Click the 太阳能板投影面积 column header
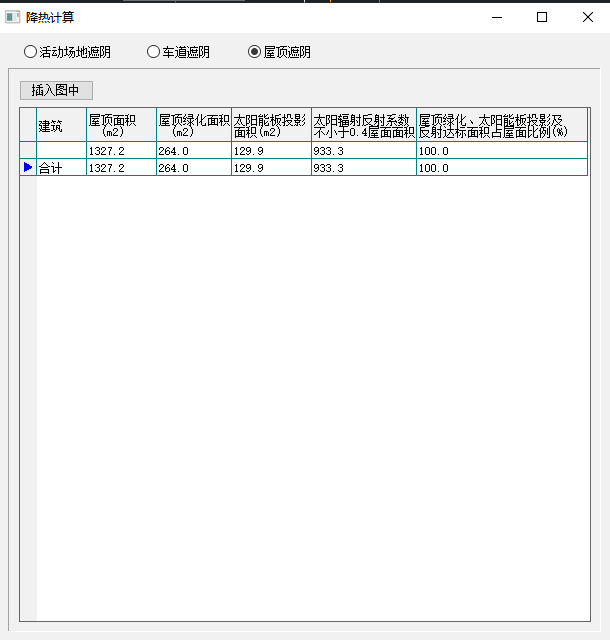Screen dimensions: 610x640 coord(271,125)
